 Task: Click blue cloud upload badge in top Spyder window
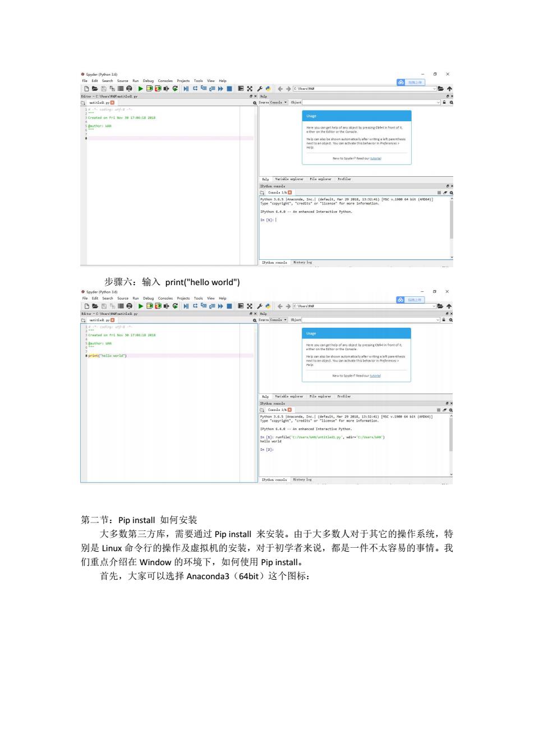coord(411,83)
